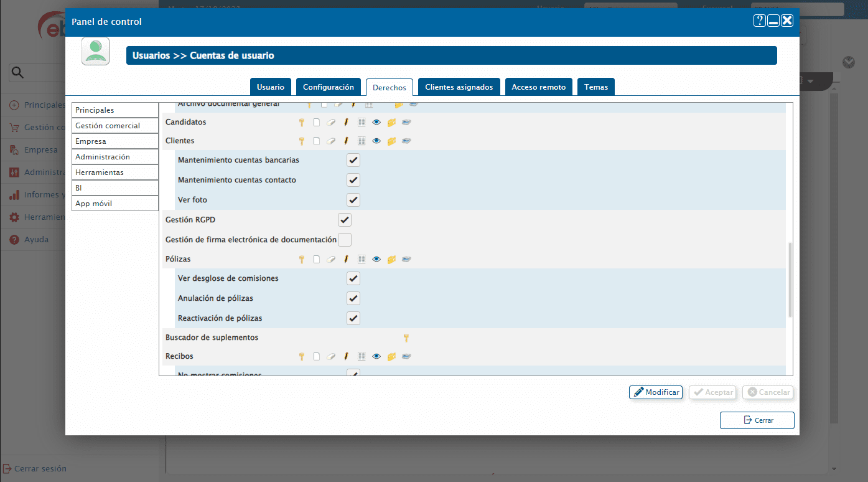Click the Cerrar button
Screen dimensions: 868x482
point(757,420)
